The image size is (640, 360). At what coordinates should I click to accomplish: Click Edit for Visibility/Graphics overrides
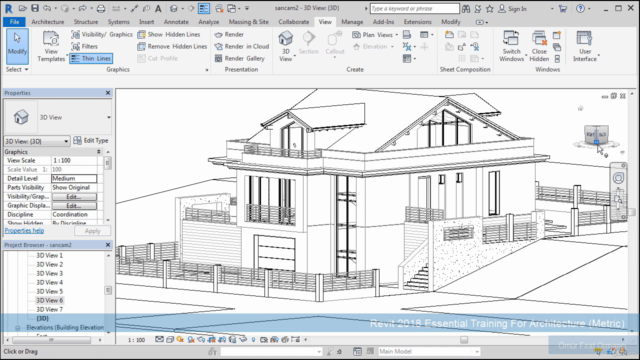tap(74, 197)
